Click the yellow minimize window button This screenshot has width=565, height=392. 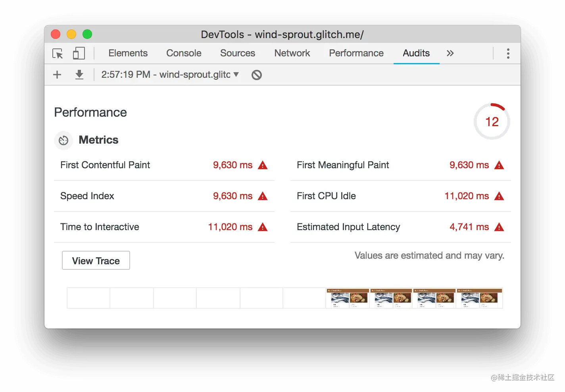tap(71, 35)
